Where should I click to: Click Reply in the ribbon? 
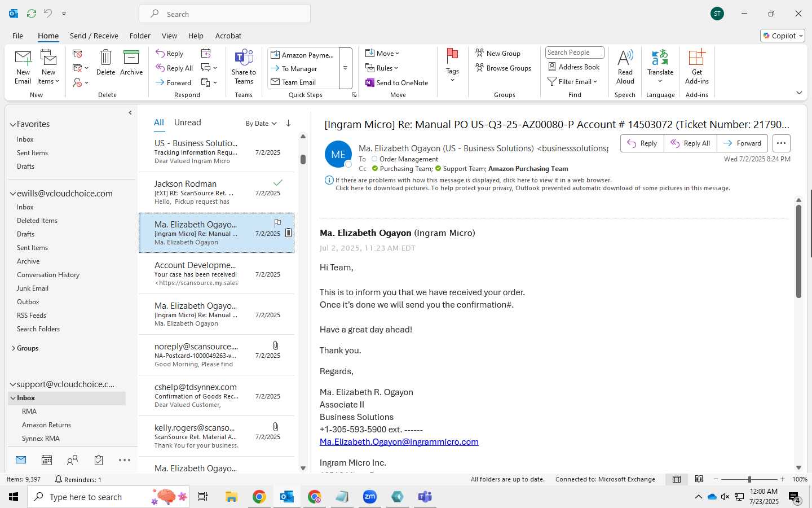[170, 53]
